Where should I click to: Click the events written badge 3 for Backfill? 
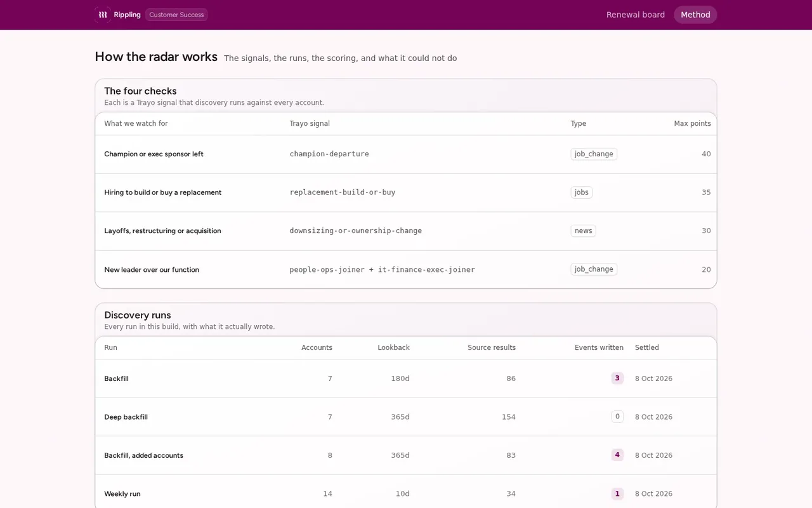pos(617,378)
